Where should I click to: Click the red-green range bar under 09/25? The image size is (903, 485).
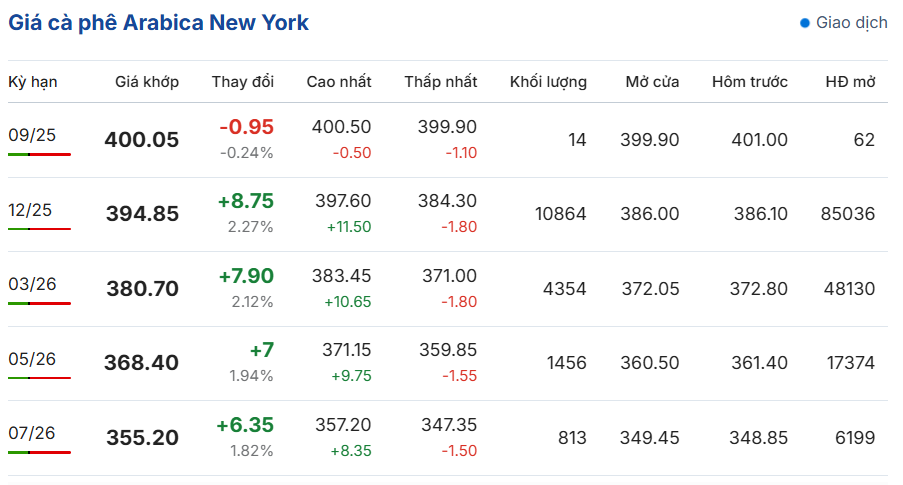click(x=39, y=154)
